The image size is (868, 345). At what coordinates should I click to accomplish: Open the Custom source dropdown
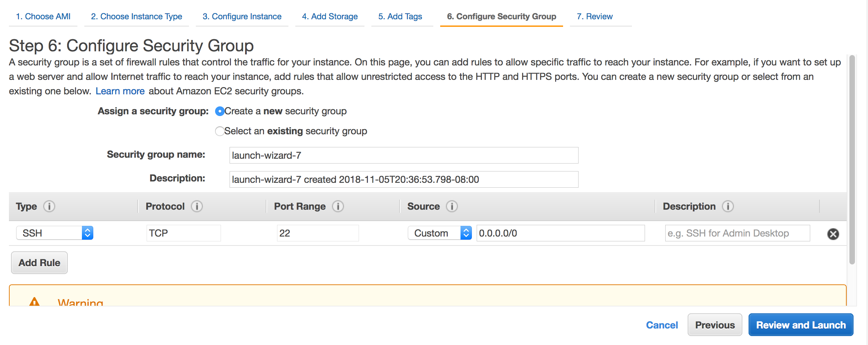click(x=440, y=233)
